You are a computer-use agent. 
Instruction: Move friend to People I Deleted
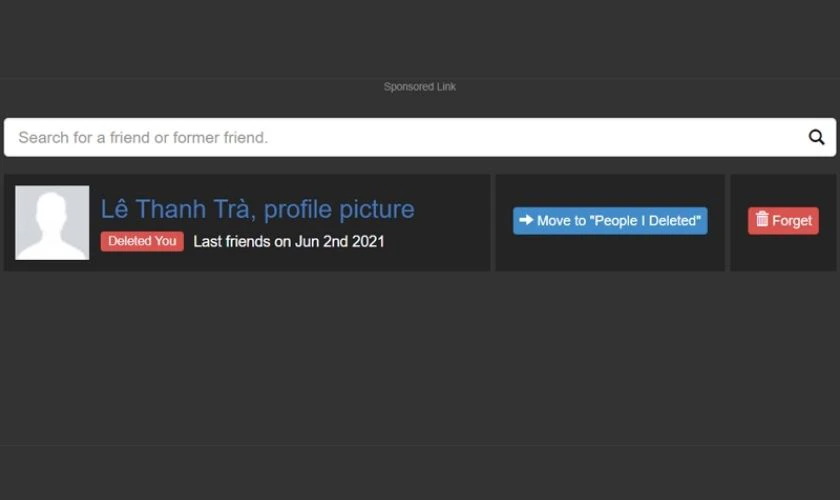610,221
